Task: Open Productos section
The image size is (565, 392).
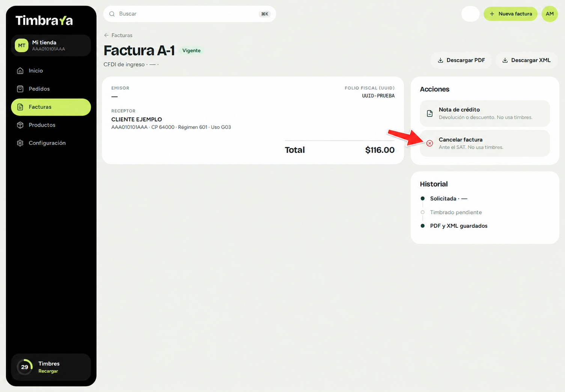Action: click(51, 125)
